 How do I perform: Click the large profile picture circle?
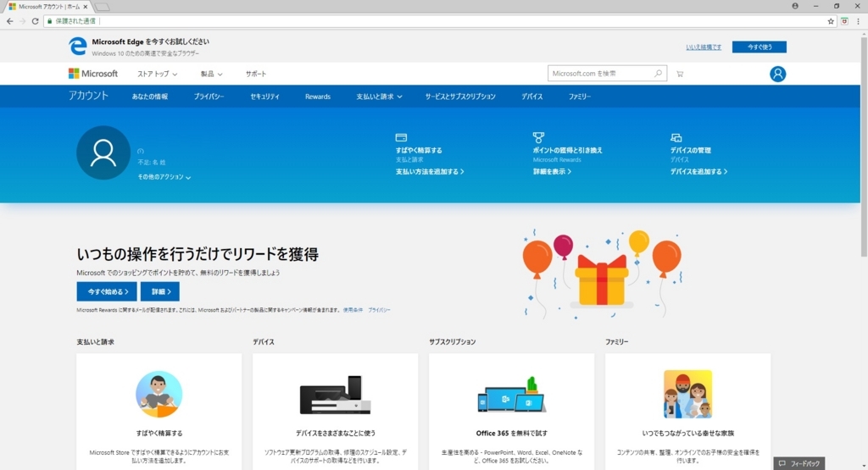[x=103, y=152]
